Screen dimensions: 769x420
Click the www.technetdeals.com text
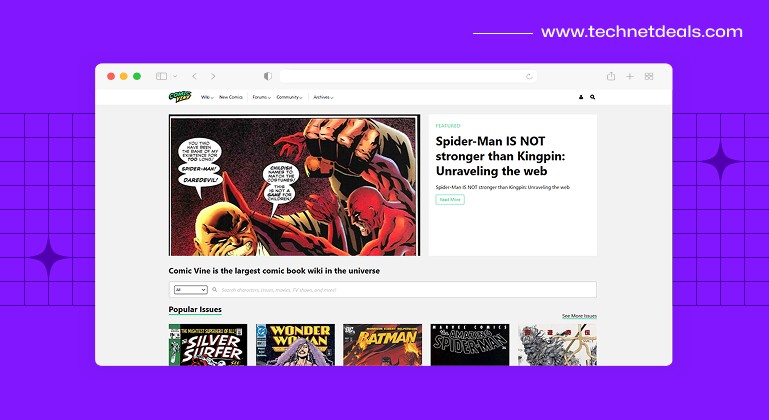[x=642, y=32]
